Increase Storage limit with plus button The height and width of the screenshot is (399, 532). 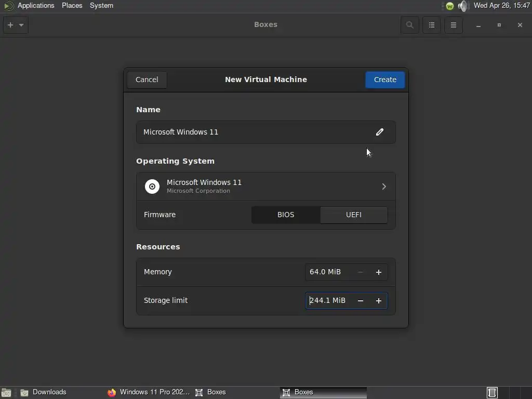tap(379, 301)
